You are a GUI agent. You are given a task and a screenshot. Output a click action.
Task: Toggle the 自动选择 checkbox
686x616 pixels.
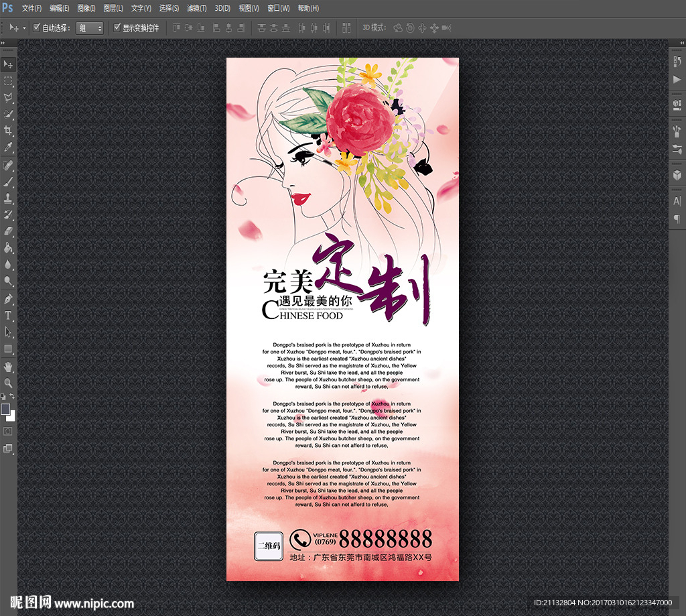click(37, 27)
